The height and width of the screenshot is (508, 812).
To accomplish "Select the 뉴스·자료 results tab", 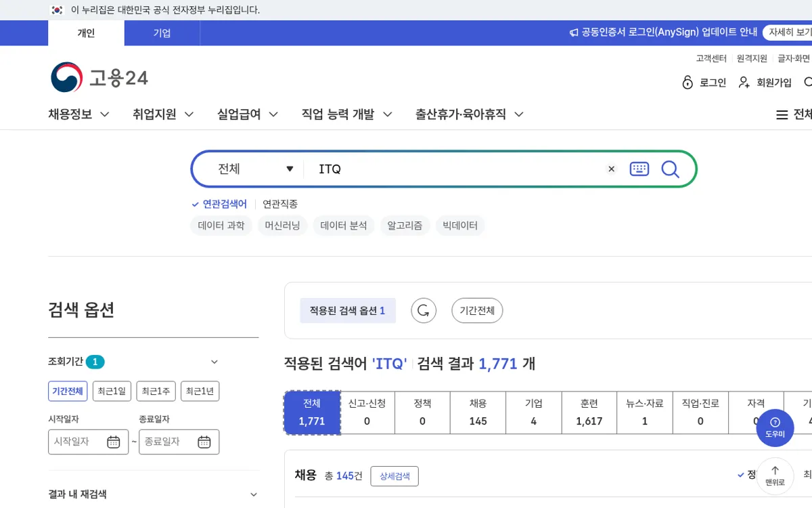I will [x=645, y=412].
